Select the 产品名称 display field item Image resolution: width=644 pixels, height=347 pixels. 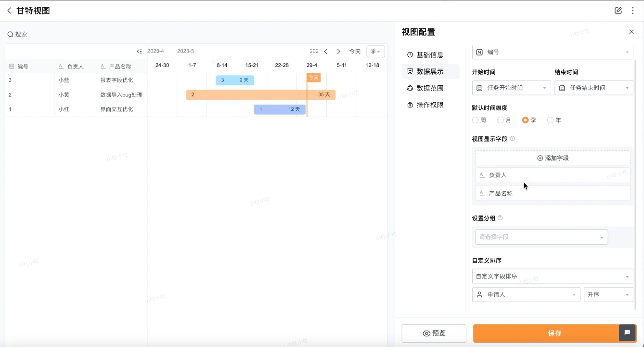click(553, 193)
